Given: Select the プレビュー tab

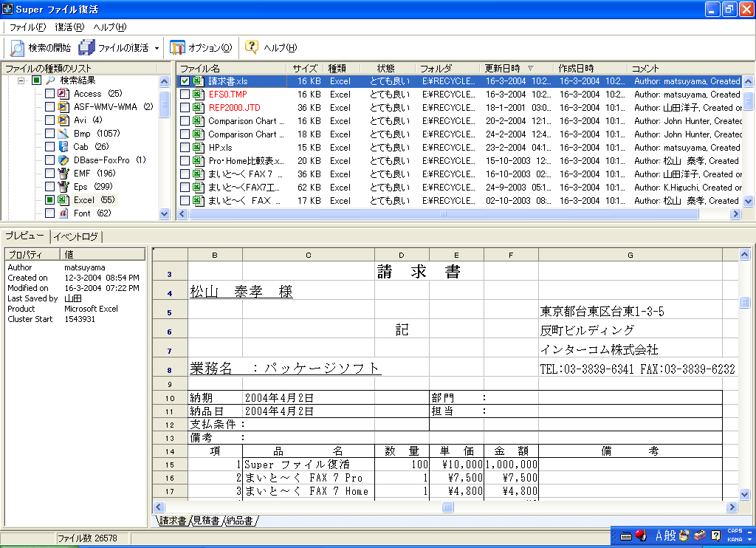Looking at the screenshot, I should pos(24,236).
